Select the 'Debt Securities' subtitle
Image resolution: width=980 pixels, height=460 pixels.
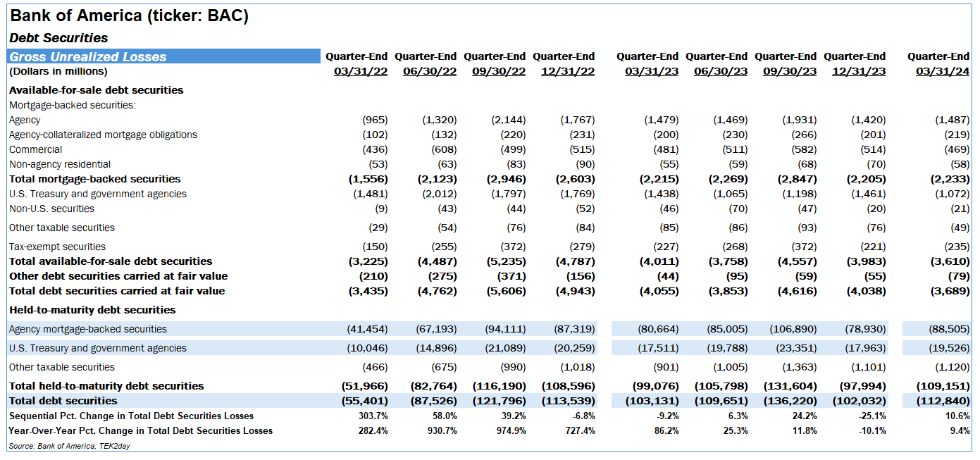(x=58, y=38)
